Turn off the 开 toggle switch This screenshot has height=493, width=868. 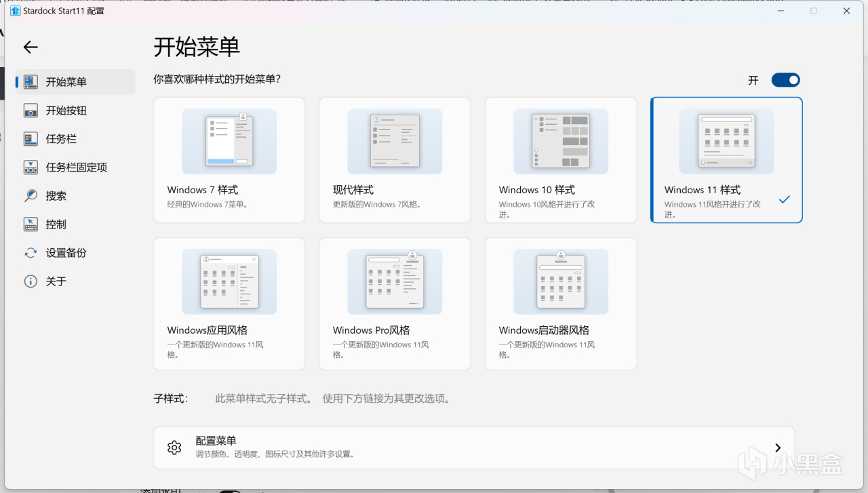coord(786,80)
